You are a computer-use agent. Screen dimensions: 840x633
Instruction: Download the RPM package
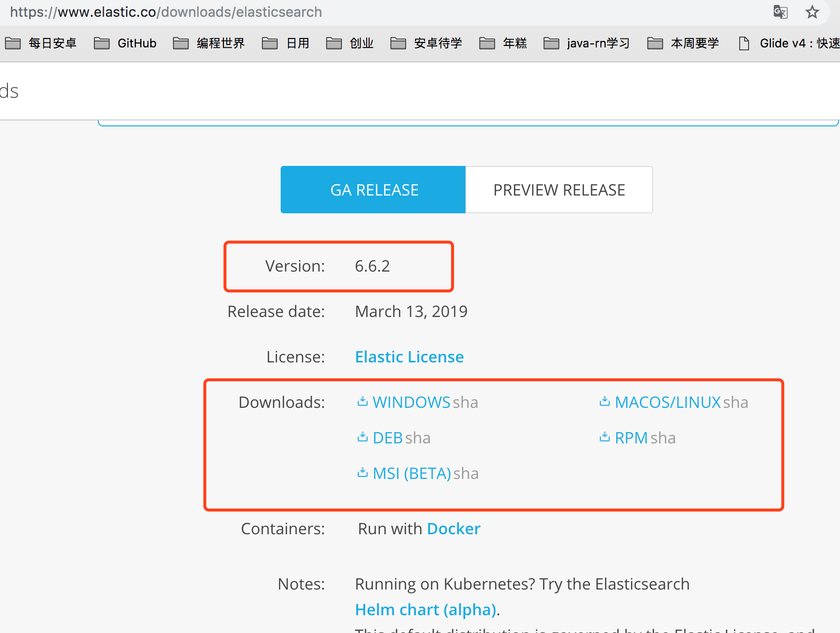coord(631,437)
